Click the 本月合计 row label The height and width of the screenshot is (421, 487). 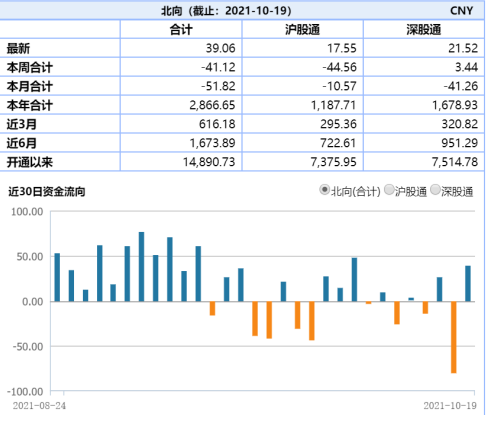(30, 87)
